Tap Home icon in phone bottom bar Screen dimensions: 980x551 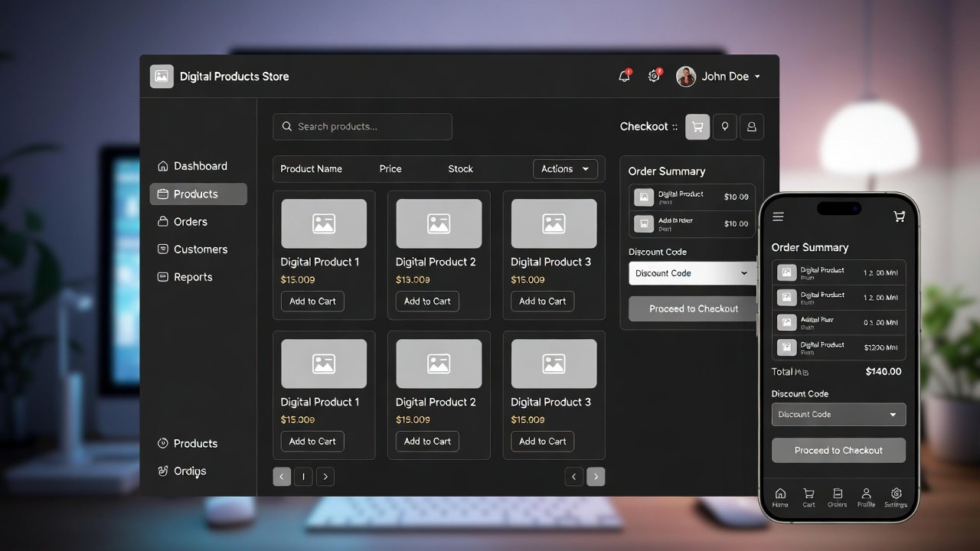click(780, 497)
